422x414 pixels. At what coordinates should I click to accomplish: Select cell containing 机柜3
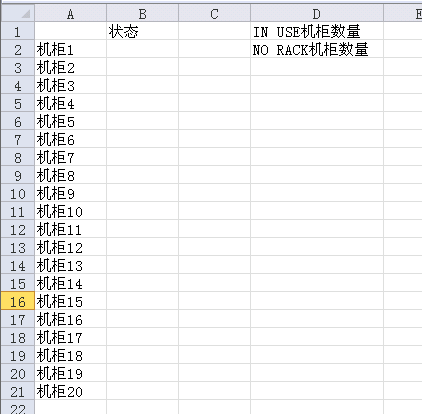70,85
